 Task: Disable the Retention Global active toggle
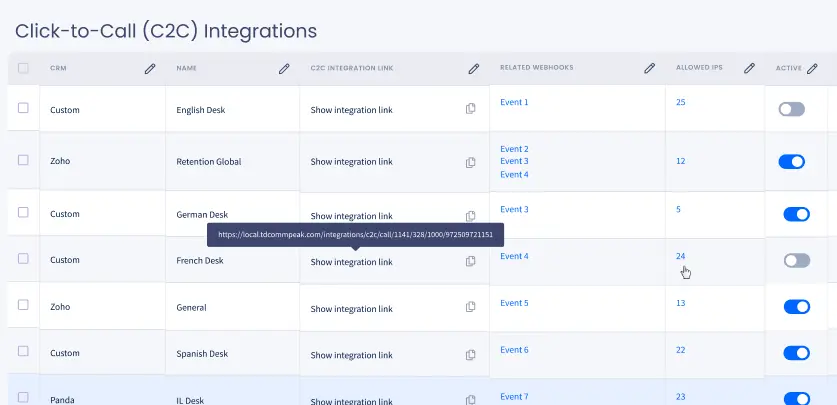(x=791, y=161)
